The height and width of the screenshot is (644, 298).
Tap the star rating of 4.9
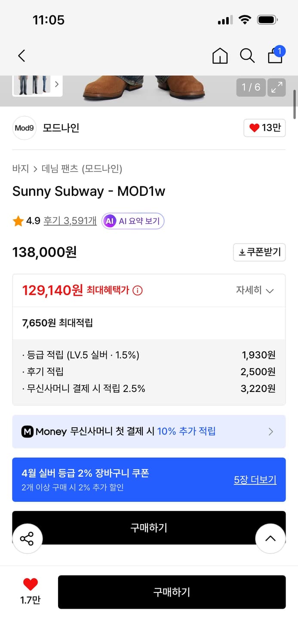point(18,221)
